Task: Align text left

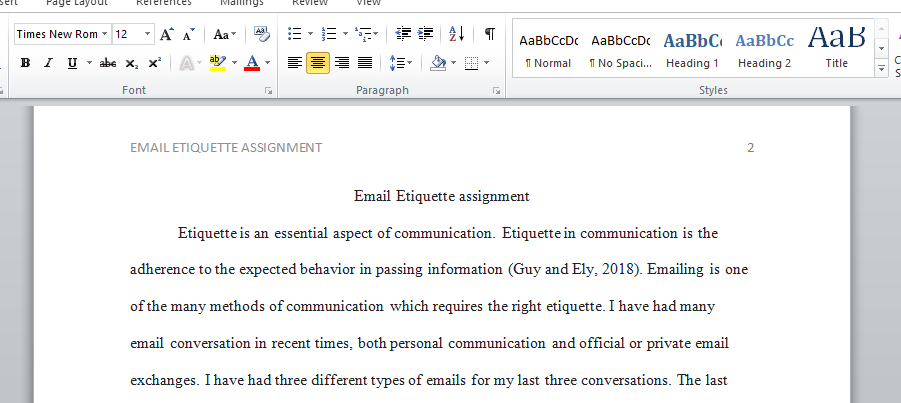Action: click(x=295, y=63)
